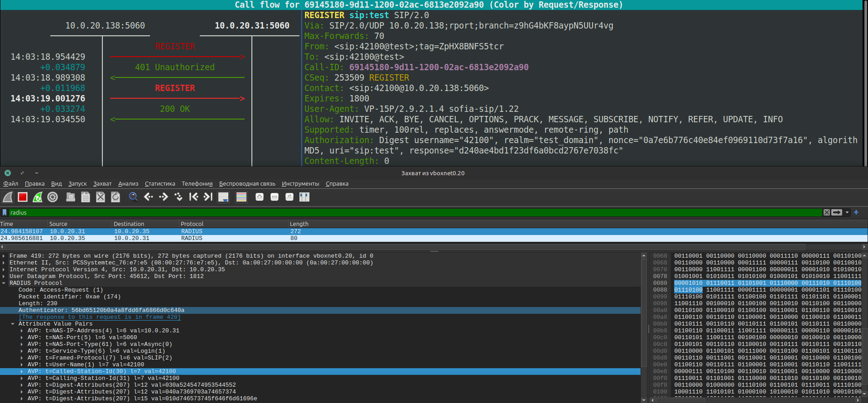Open the Статистика menu
Image resolution: width=868 pixels, height=403 pixels.
pyautogui.click(x=160, y=184)
